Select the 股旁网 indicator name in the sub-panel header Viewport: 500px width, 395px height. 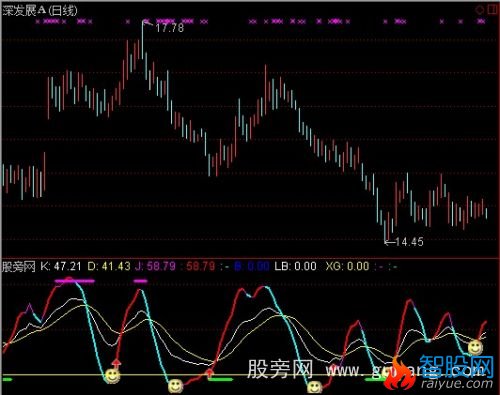(18, 266)
